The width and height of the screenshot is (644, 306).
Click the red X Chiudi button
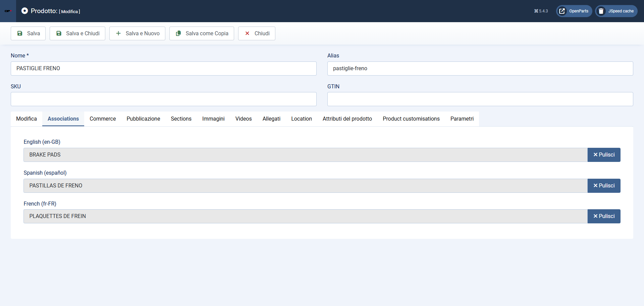(x=257, y=33)
